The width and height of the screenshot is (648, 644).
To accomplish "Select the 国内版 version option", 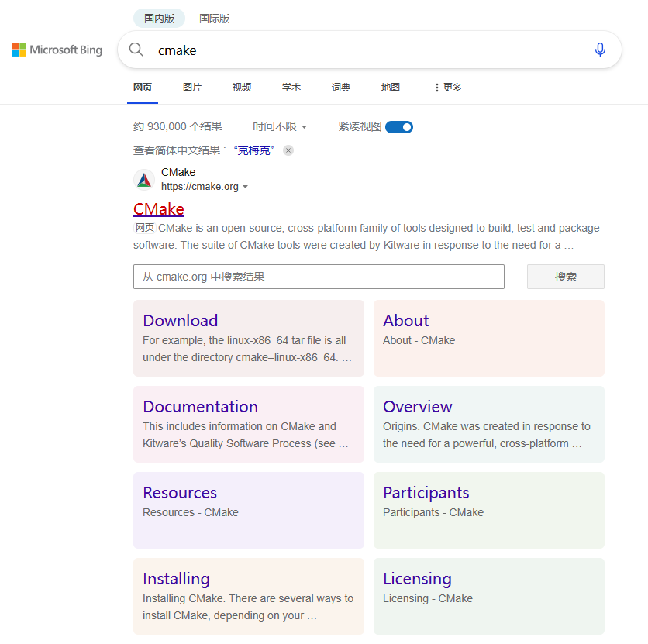I will pyautogui.click(x=158, y=18).
